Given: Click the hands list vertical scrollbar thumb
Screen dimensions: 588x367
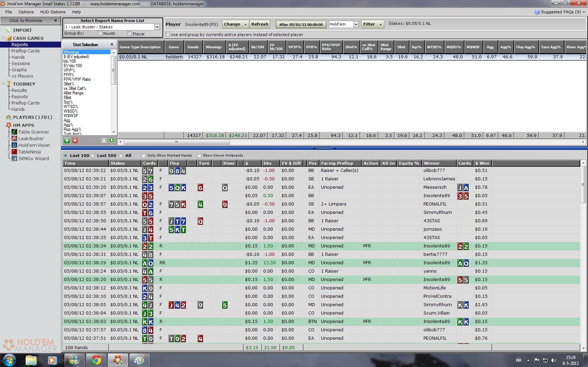Looking at the screenshot, I should pos(583,184).
